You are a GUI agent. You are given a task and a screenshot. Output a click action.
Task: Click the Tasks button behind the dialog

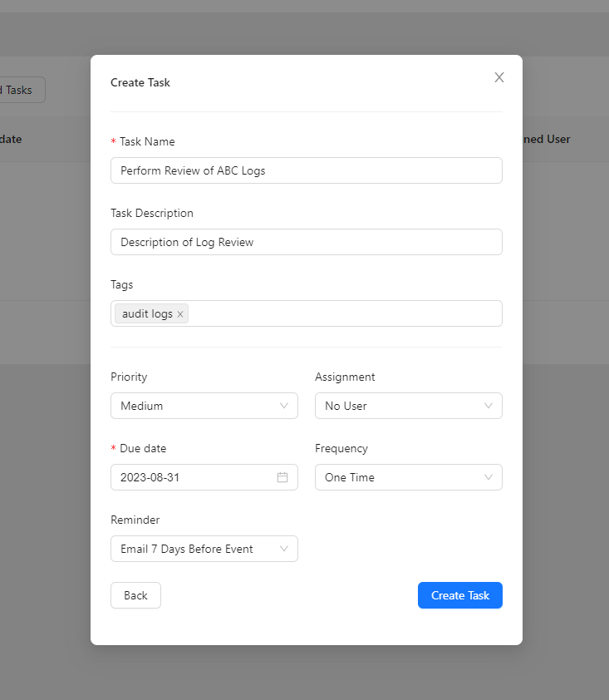point(21,90)
